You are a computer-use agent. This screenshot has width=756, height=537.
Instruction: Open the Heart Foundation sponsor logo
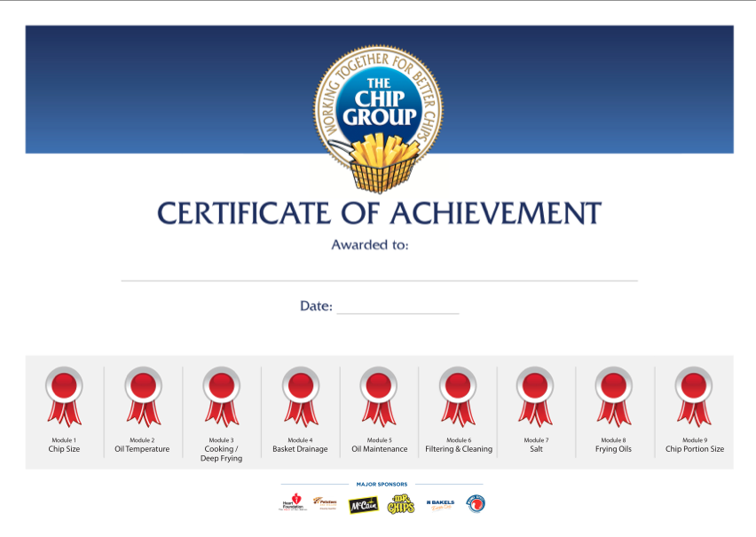pyautogui.click(x=293, y=502)
